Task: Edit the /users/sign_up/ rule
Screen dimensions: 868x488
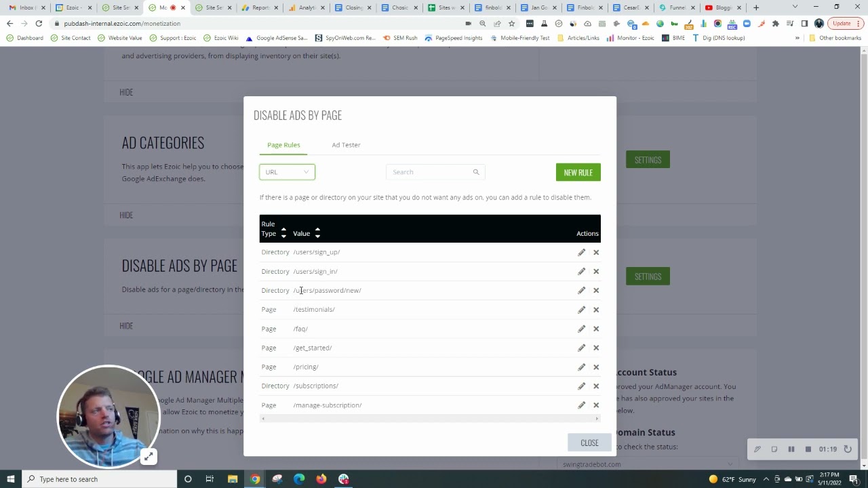Action: pyautogui.click(x=581, y=252)
